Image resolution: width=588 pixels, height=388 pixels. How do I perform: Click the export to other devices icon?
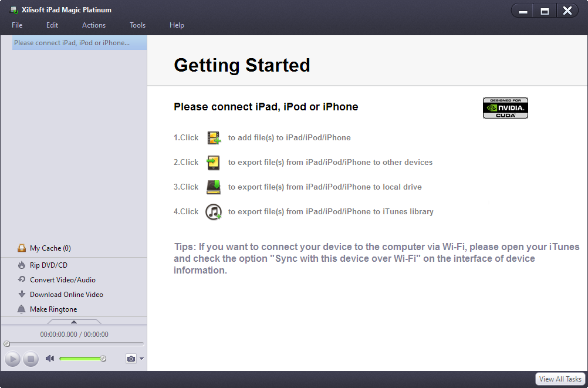(x=214, y=163)
